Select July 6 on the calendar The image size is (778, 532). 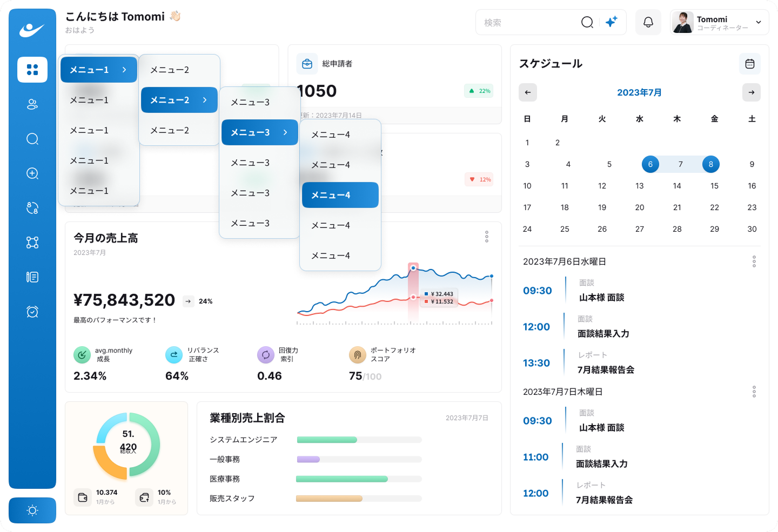tap(650, 164)
